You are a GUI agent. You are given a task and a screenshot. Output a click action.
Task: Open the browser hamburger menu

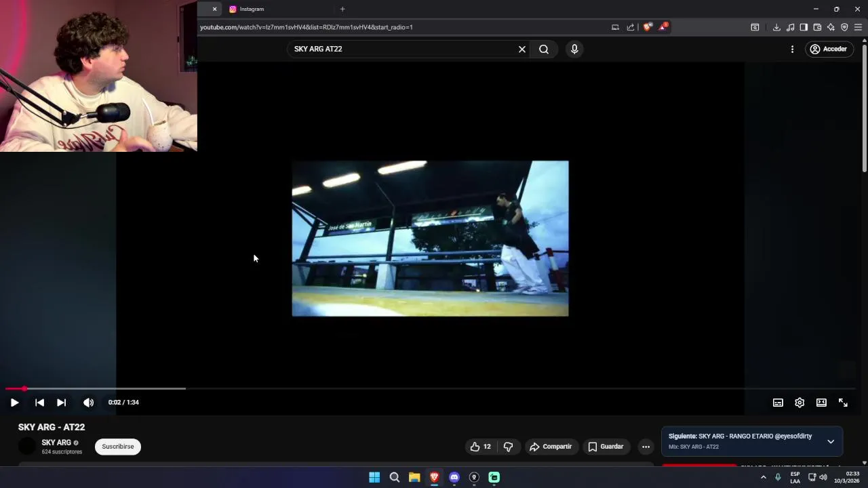pos(858,27)
